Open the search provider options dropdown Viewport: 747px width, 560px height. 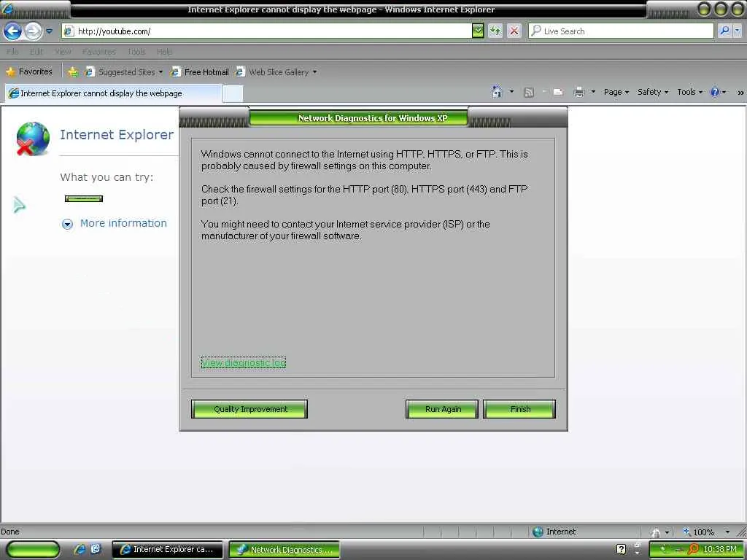737,31
